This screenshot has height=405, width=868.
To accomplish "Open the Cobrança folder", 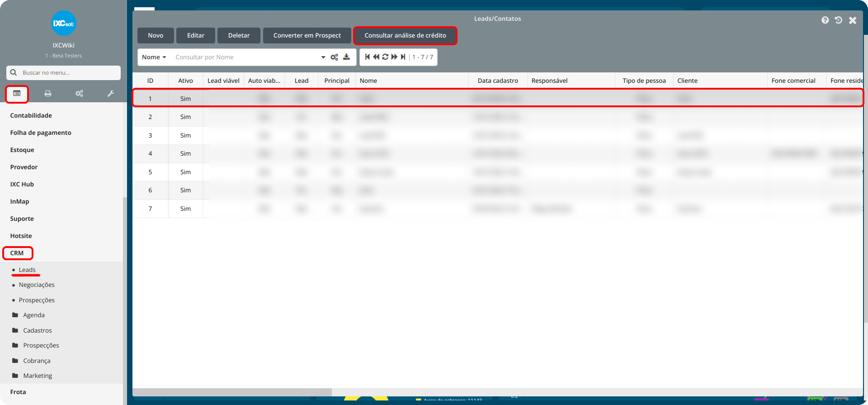I will tap(32, 361).
